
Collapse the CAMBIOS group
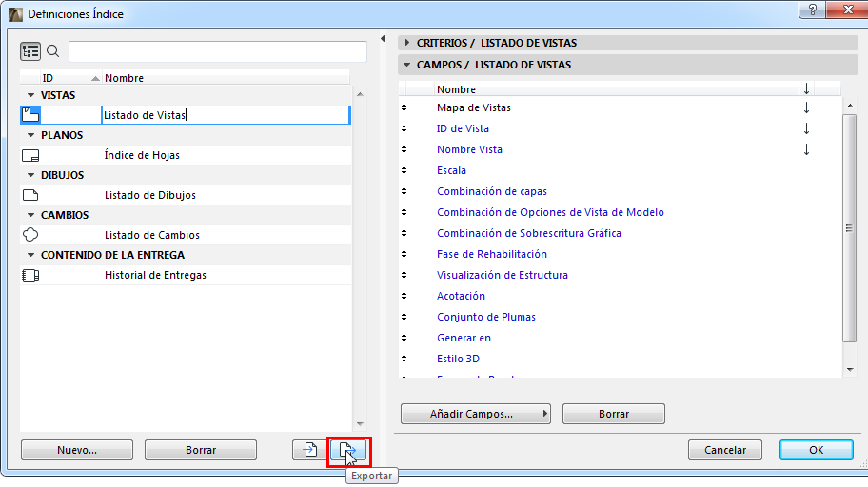31,215
